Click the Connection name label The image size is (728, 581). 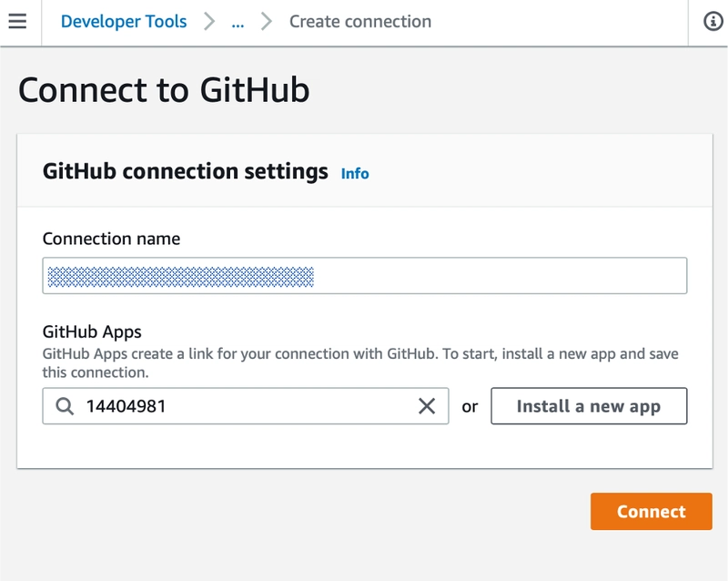point(111,239)
